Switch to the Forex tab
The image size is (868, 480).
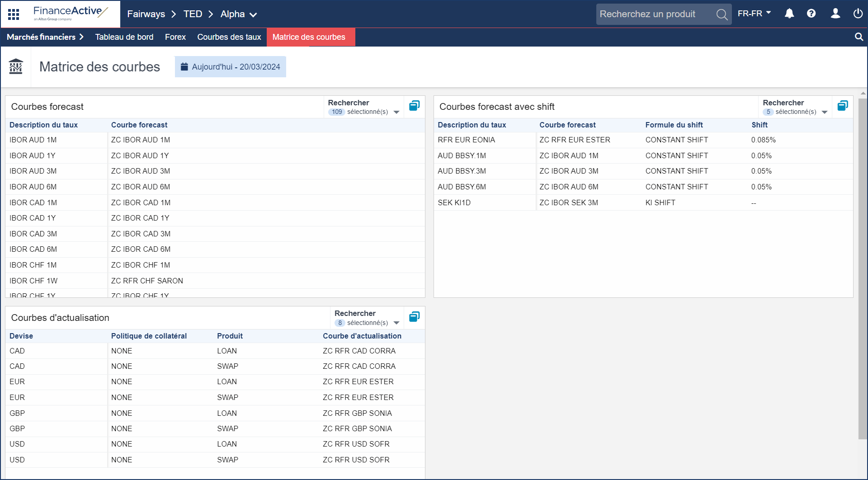coord(175,37)
